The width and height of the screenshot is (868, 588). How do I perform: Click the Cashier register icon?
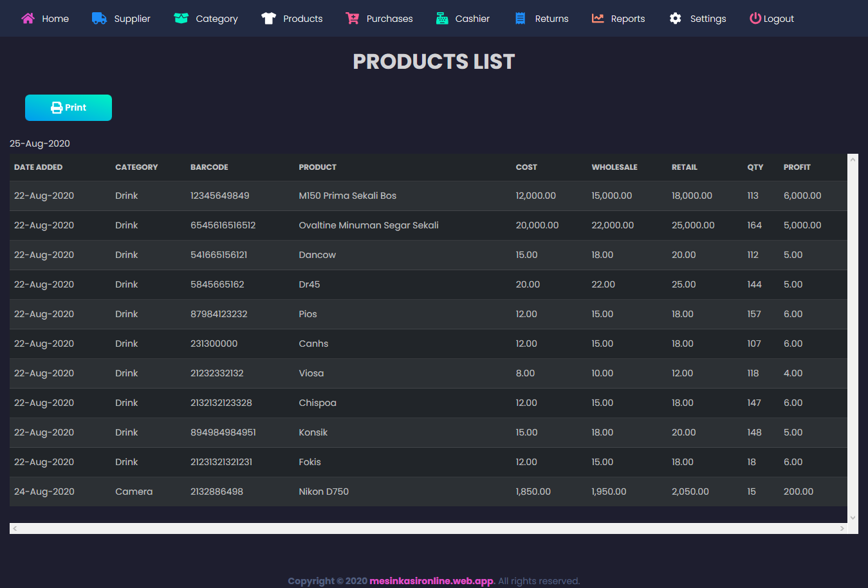[x=442, y=18]
